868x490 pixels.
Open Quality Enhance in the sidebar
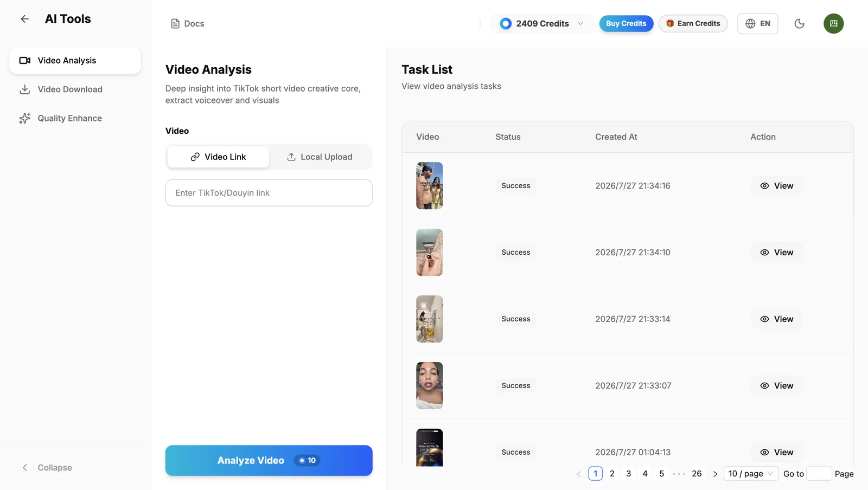(75, 118)
